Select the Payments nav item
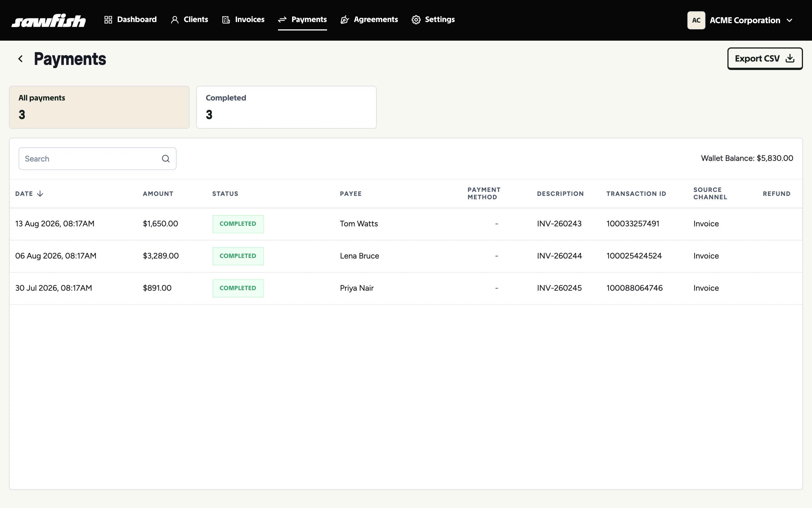Screen dimensions: 812x508 click(302, 20)
